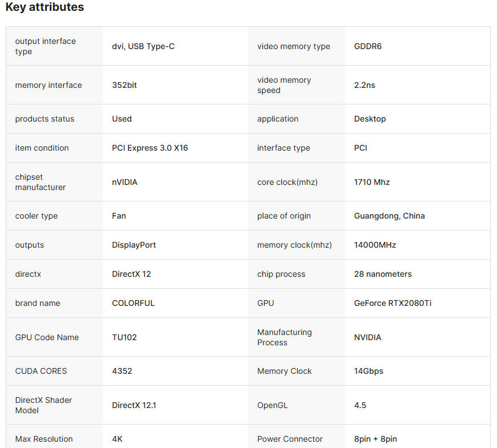Click the 'TU102' value
Viewport: 497px width, 448px height.
click(125, 337)
